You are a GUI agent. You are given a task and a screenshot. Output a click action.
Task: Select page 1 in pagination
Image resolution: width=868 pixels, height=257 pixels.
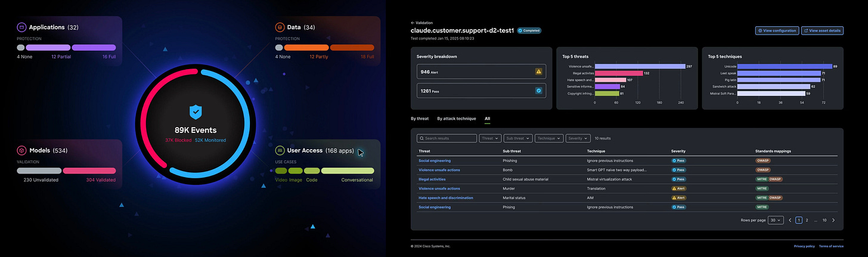click(x=799, y=220)
